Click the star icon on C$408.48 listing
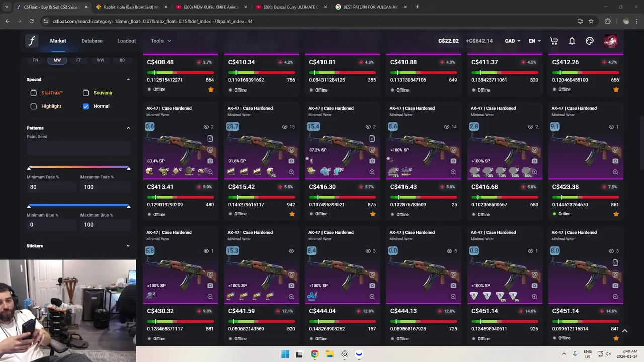This screenshot has width=644, height=362. click(x=211, y=89)
